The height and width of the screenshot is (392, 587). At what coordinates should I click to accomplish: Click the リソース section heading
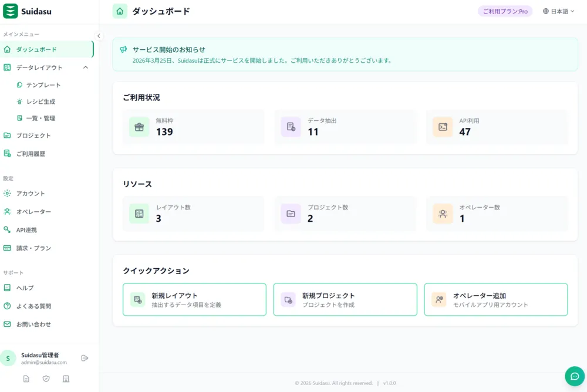pos(137,184)
